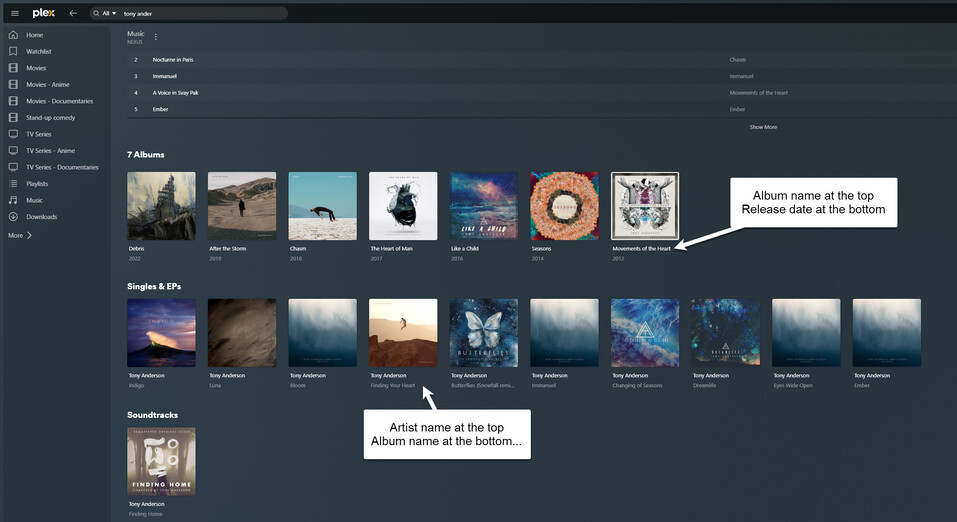Click Show More under the track list

point(763,127)
